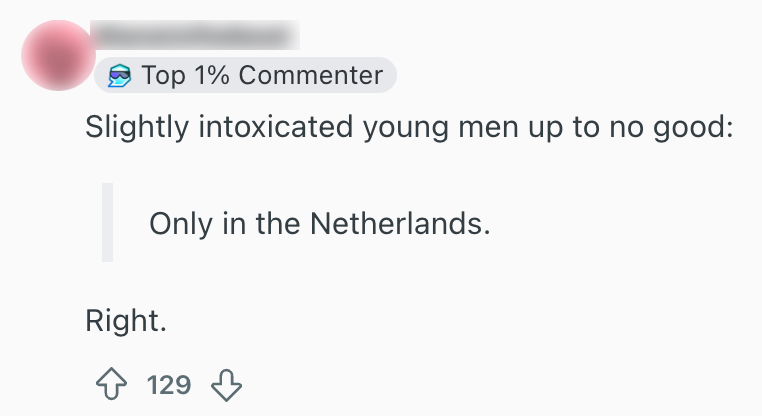Click the text '1%' inside the badge

(x=211, y=75)
